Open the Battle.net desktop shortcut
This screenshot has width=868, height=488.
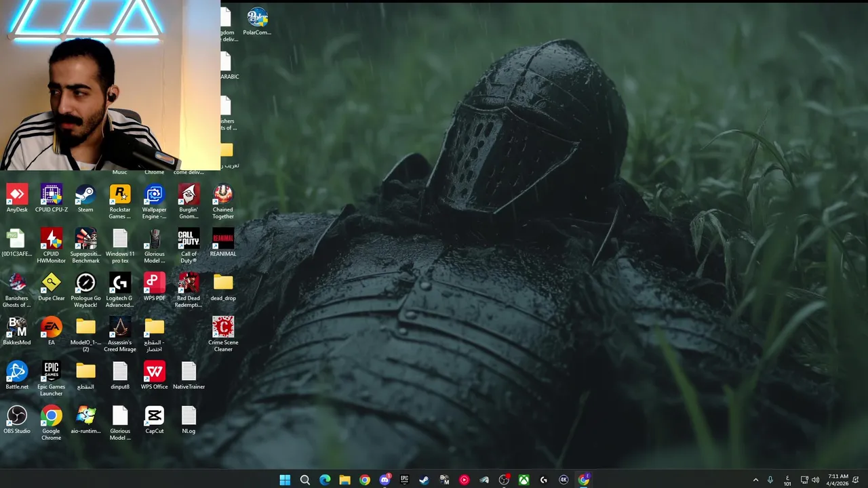[x=17, y=375]
